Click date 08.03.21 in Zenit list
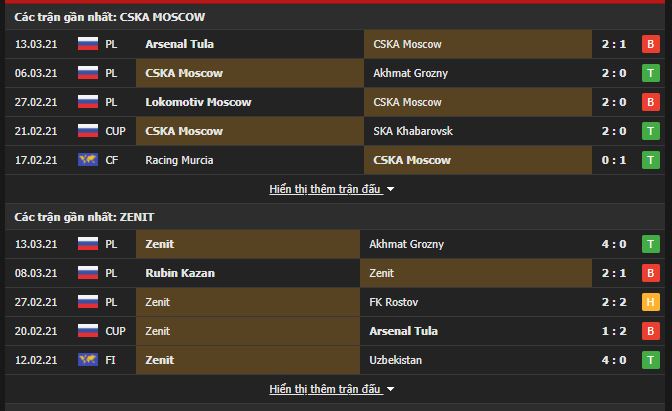 click(36, 273)
